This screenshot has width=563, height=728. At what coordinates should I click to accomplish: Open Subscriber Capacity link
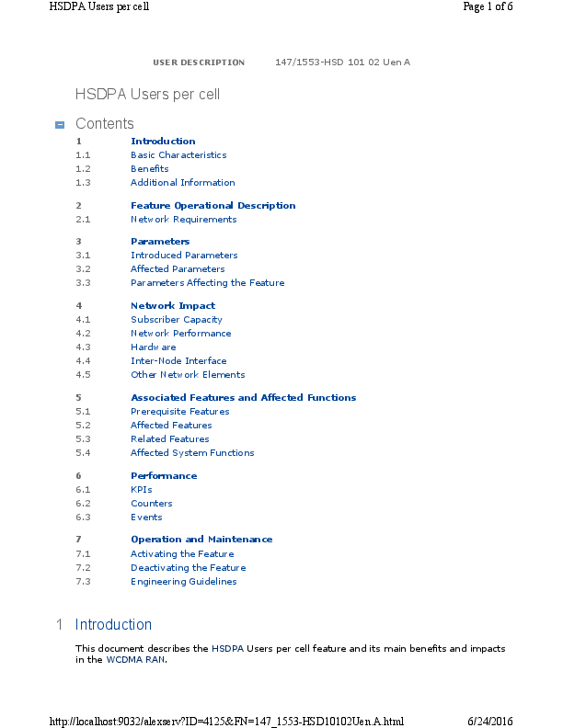coord(177,320)
